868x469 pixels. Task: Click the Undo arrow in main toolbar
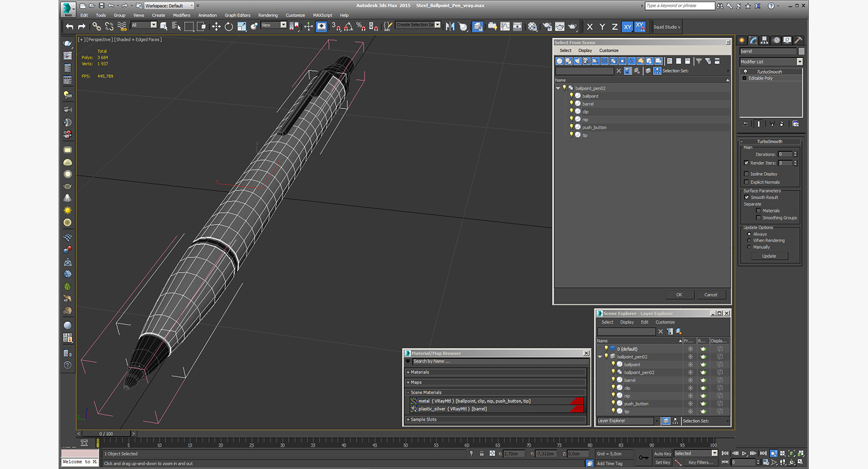point(70,26)
